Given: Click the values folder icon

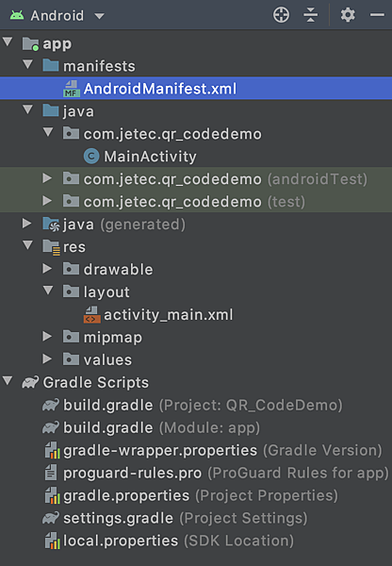Looking at the screenshot, I should point(71,359).
